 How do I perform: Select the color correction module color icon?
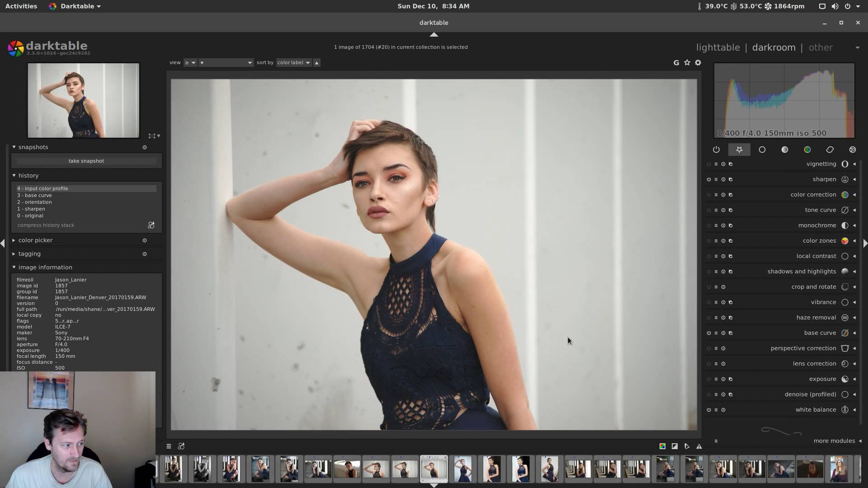(x=844, y=195)
